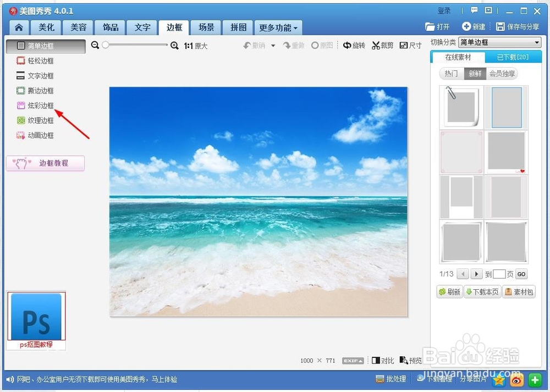550x392 pixels.
Task: Click the 素材包 button
Action: click(x=519, y=292)
